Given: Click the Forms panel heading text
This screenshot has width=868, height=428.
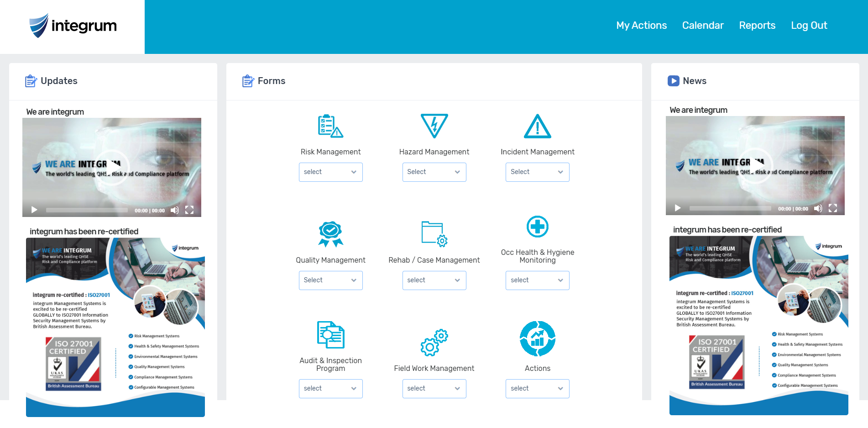Looking at the screenshot, I should tap(272, 81).
